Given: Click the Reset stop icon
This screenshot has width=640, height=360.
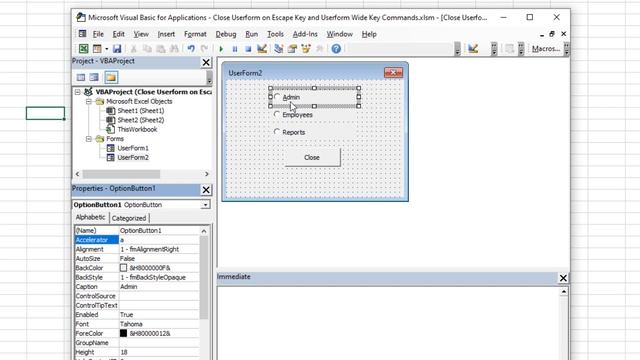Looking at the screenshot, I should coord(248,49).
